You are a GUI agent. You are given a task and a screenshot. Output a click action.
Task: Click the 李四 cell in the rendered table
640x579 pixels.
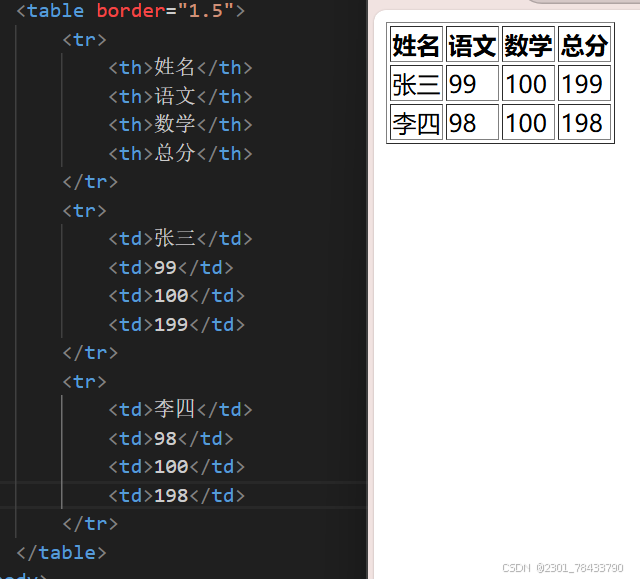[416, 122]
